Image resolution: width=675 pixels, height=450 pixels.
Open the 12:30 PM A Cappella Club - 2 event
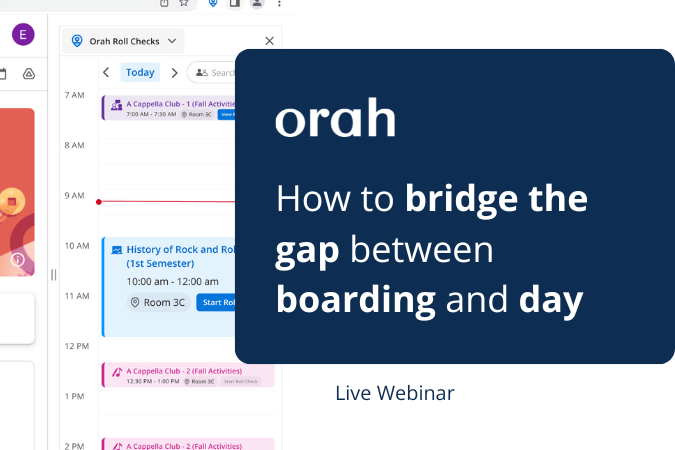pos(188,375)
